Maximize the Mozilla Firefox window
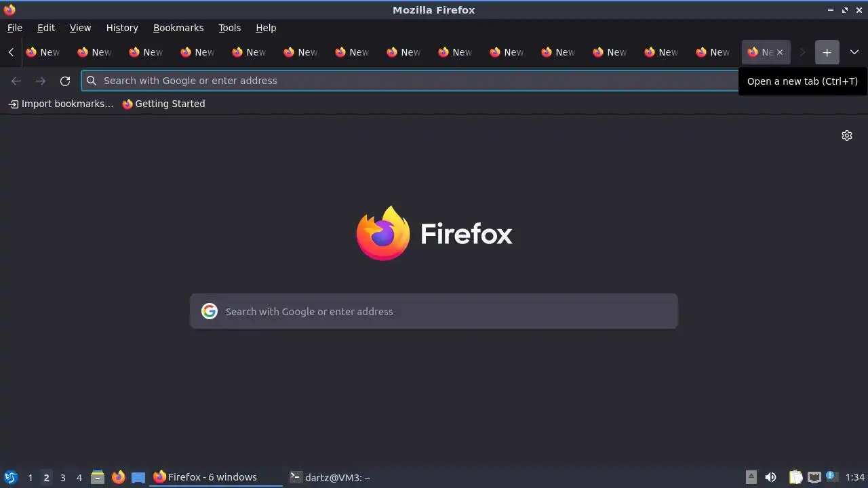This screenshot has width=868, height=488. (x=845, y=10)
